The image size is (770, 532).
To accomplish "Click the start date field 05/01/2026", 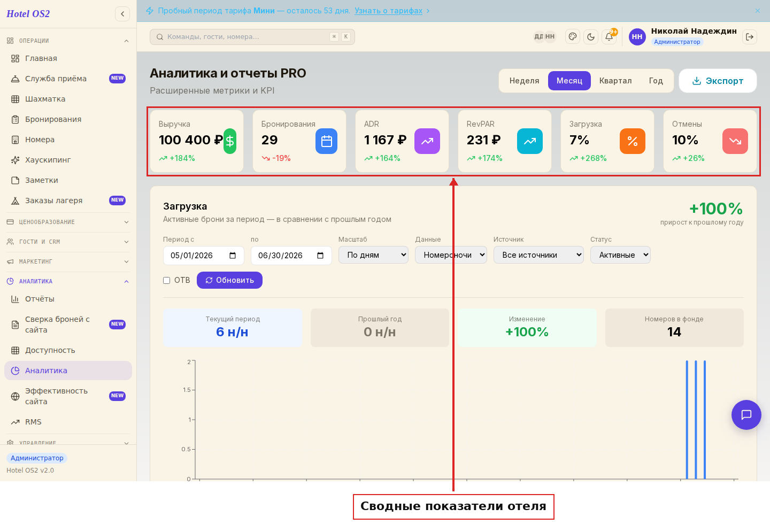I will tap(204, 256).
